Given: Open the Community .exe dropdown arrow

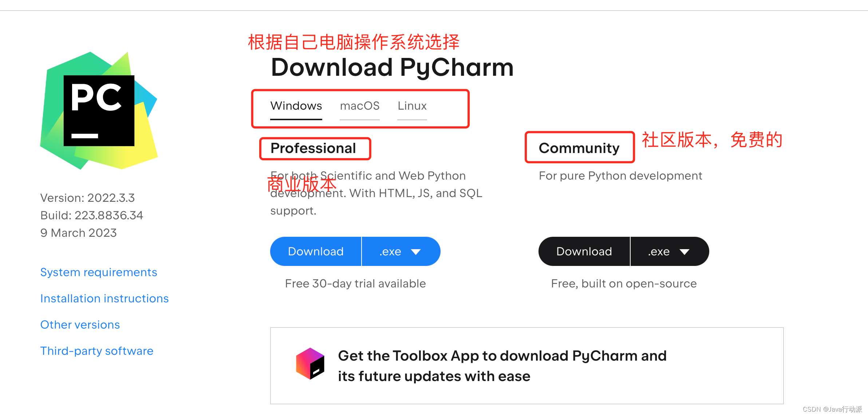Looking at the screenshot, I should coord(684,252).
